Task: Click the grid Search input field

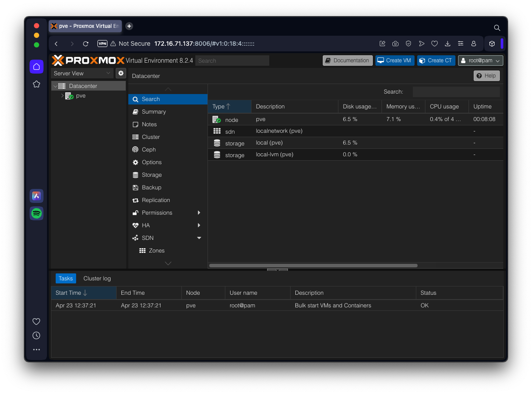Action: click(x=456, y=92)
